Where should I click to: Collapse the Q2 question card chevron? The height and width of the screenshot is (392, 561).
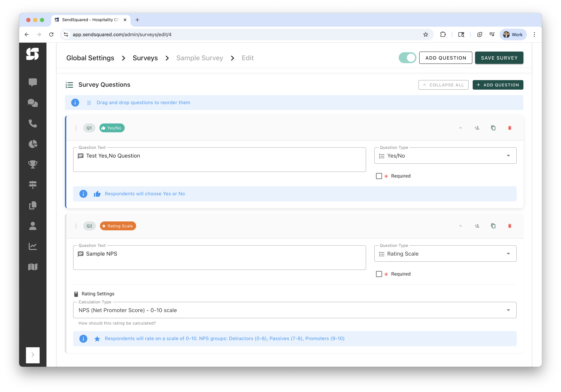pos(460,226)
